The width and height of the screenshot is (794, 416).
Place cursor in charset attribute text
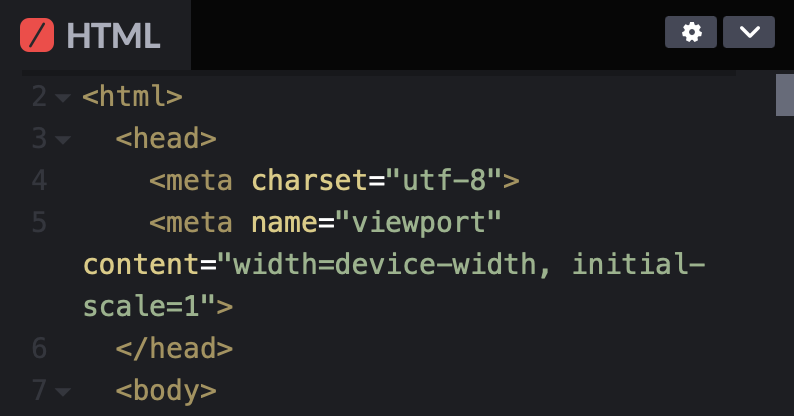[x=309, y=181]
